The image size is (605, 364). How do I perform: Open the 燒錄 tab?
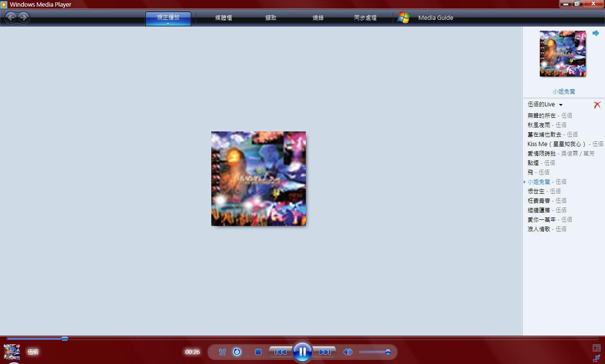[x=318, y=18]
